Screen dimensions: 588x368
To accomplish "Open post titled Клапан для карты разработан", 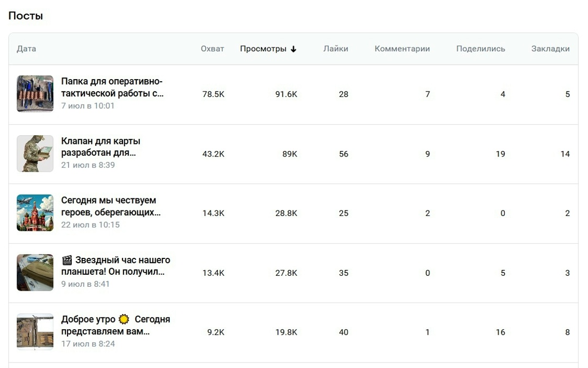I will click(101, 147).
